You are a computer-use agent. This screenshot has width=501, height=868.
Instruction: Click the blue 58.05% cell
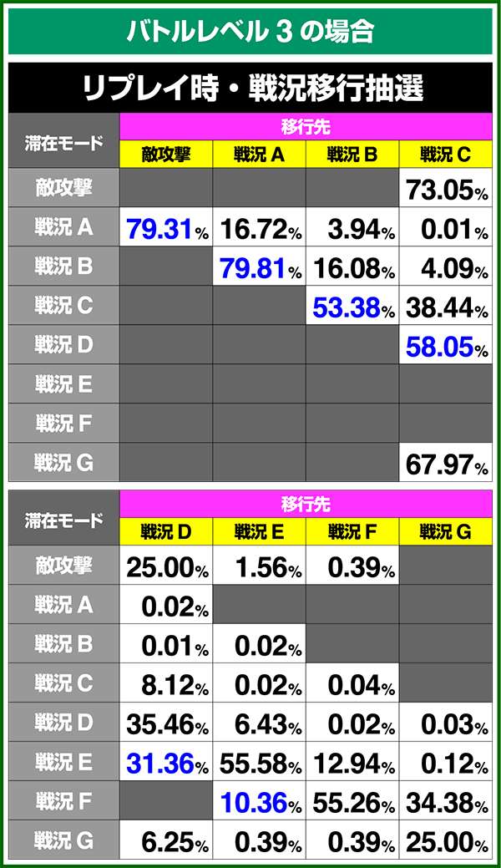(446, 346)
